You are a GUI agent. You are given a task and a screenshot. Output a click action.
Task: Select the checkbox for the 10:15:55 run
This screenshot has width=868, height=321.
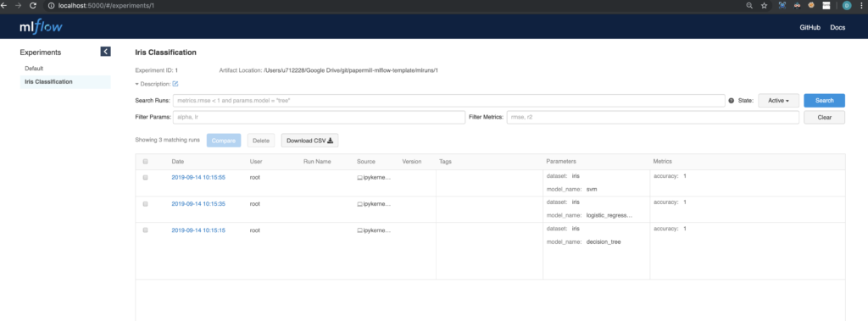(x=146, y=178)
